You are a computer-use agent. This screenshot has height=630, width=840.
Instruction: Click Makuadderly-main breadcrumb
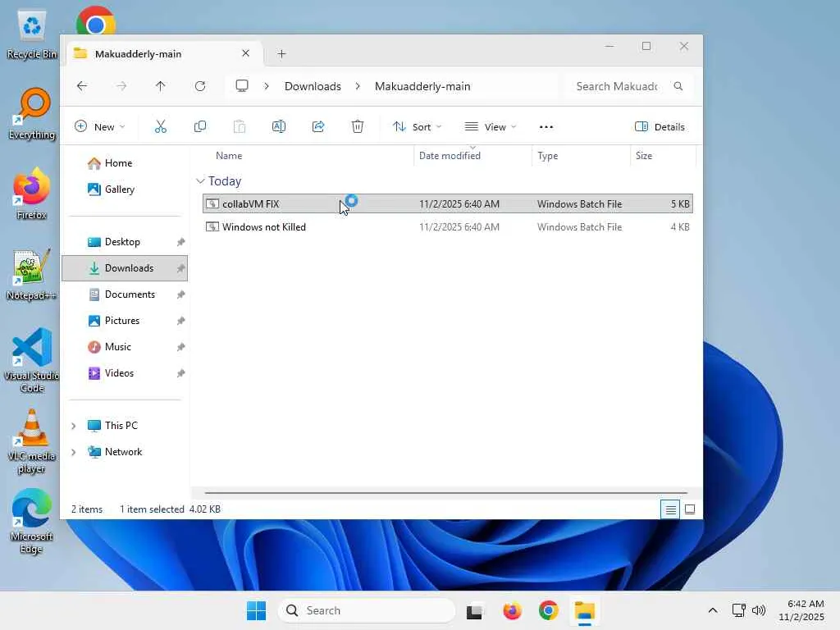[422, 86]
